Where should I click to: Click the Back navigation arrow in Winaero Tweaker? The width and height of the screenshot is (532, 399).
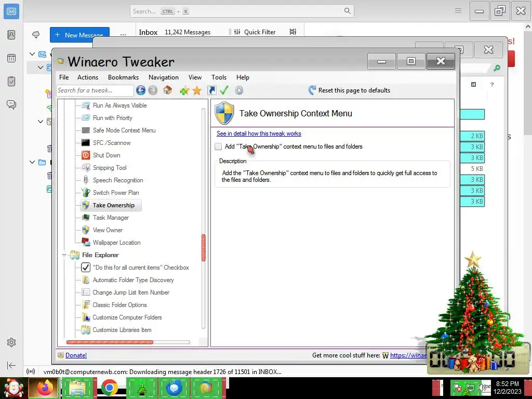click(x=141, y=90)
